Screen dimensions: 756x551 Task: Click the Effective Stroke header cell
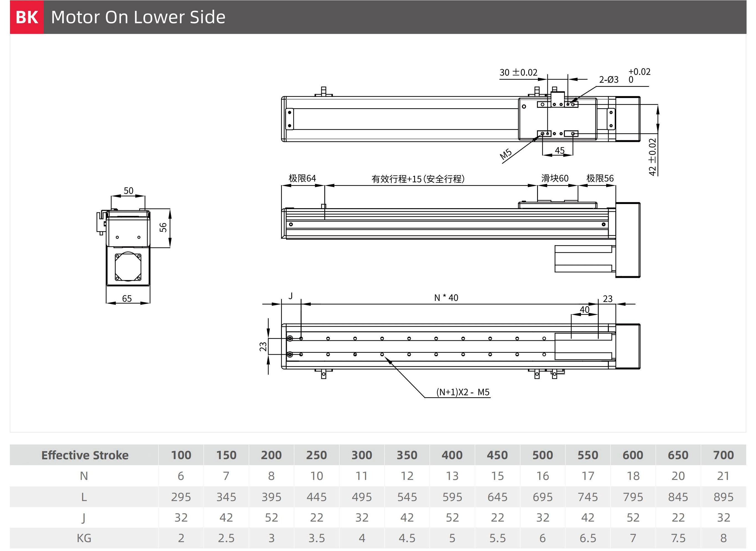[85, 455]
